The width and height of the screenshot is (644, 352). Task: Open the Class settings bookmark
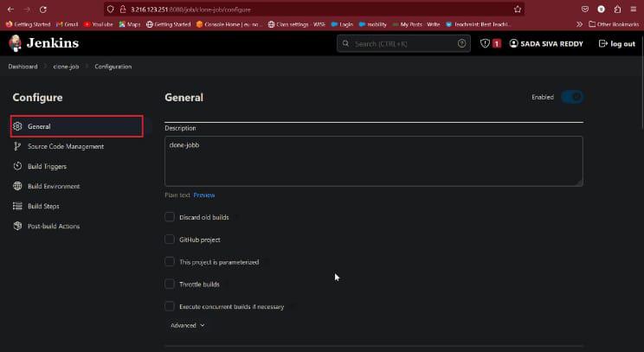pos(296,24)
